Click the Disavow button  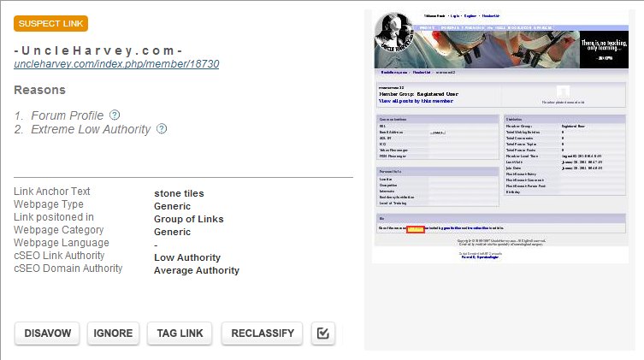47,333
